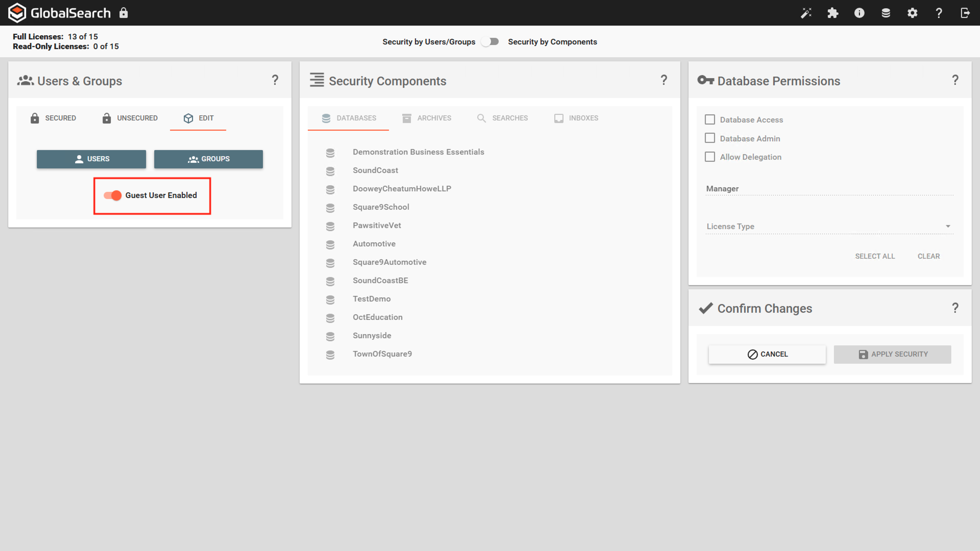Click the APPLY SECURITY button
This screenshot has height=551, width=980.
893,354
